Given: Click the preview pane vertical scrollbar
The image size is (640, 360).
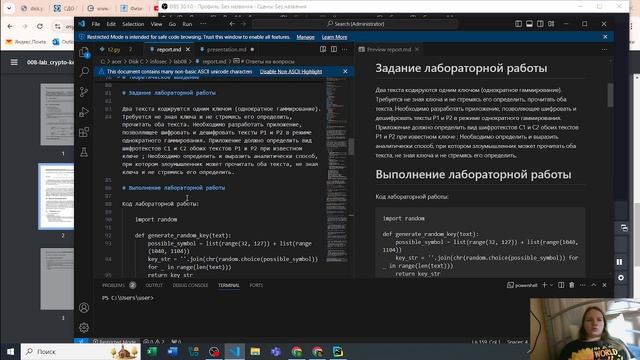Looking at the screenshot, I should [611, 95].
